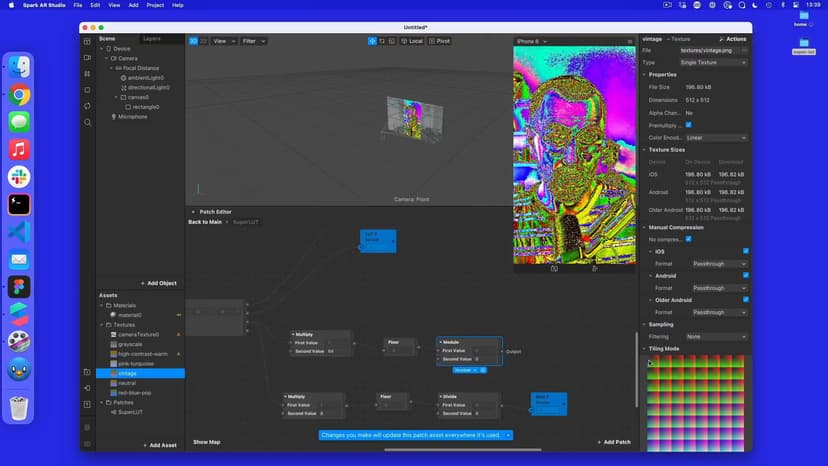Screen dimensions: 828x466
Task: Open the Music app in the dock
Action: pos(19,150)
